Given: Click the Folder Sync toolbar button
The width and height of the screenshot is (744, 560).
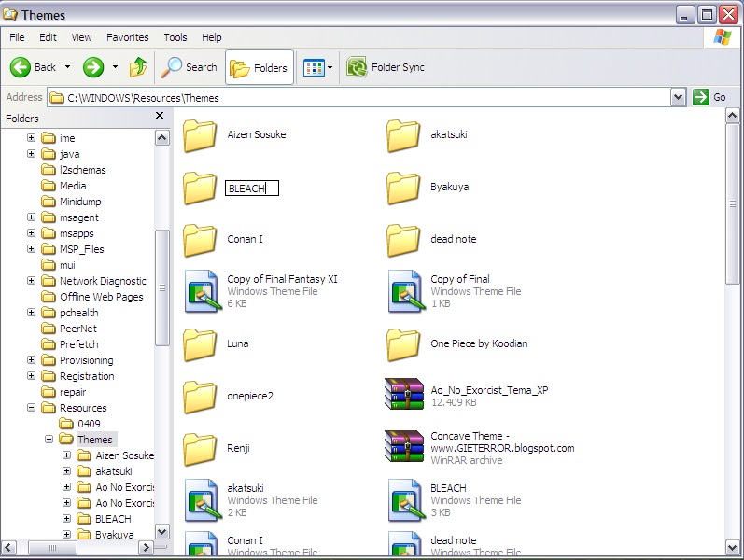Looking at the screenshot, I should pos(386,67).
